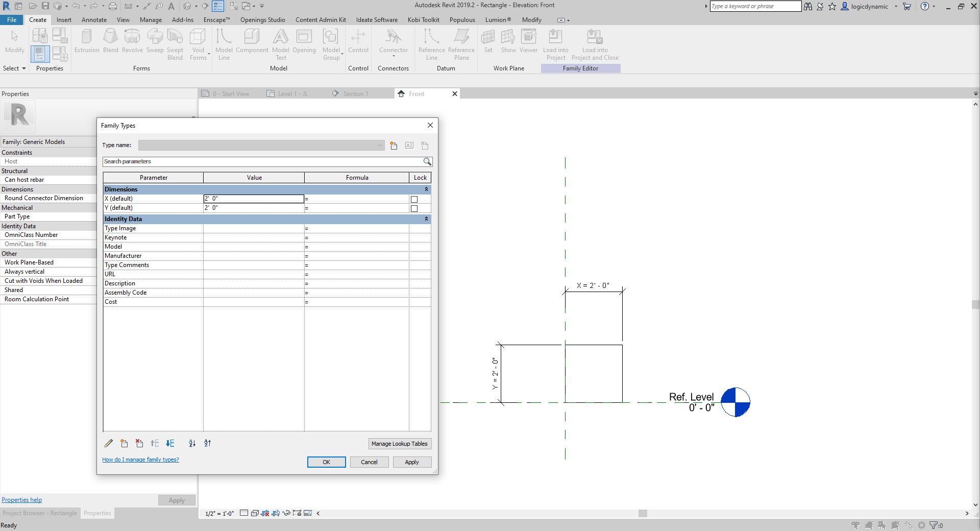Sort parameters in descending order
This screenshot has height=531, width=980.
[207, 443]
